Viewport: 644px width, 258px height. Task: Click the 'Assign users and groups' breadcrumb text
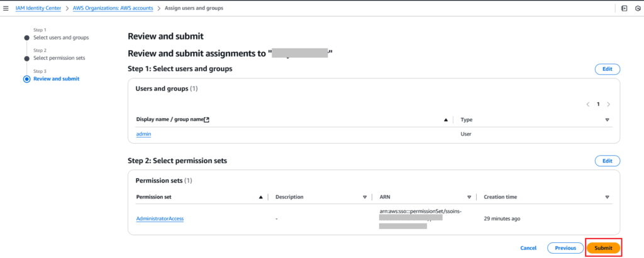coord(194,8)
